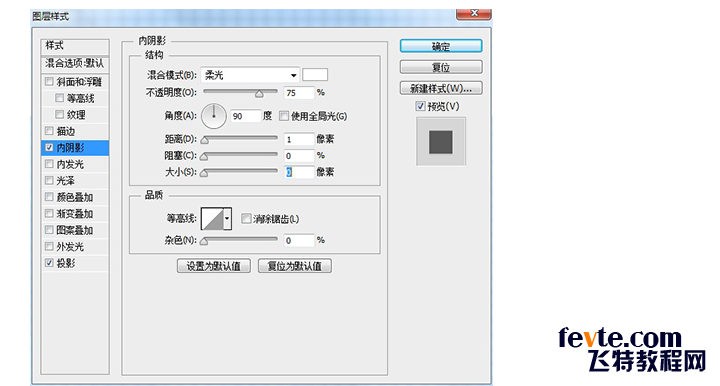720x386 pixels.
Task: Close the 图层样式 dialog
Action: coord(474,14)
